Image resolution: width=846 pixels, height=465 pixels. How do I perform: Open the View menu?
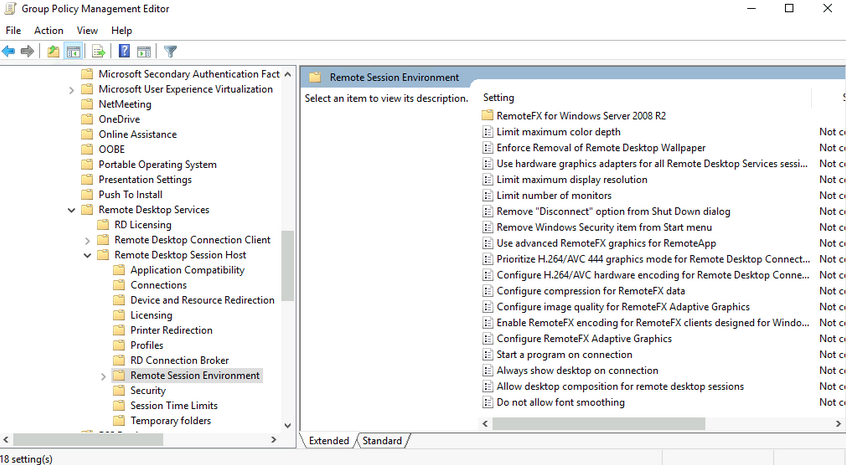[87, 31]
